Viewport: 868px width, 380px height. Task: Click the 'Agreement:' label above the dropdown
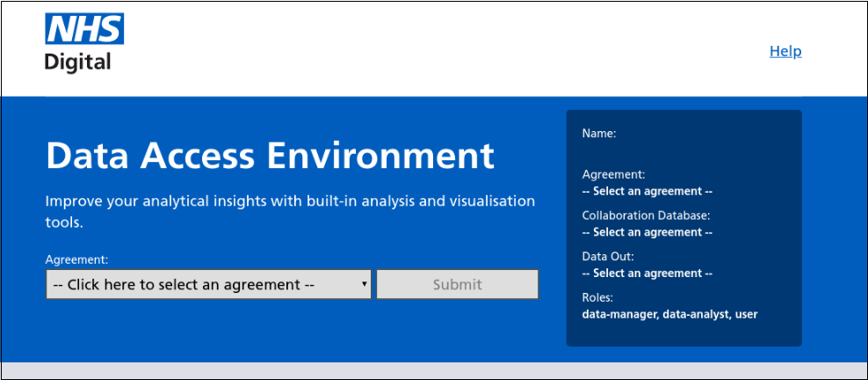[77, 259]
